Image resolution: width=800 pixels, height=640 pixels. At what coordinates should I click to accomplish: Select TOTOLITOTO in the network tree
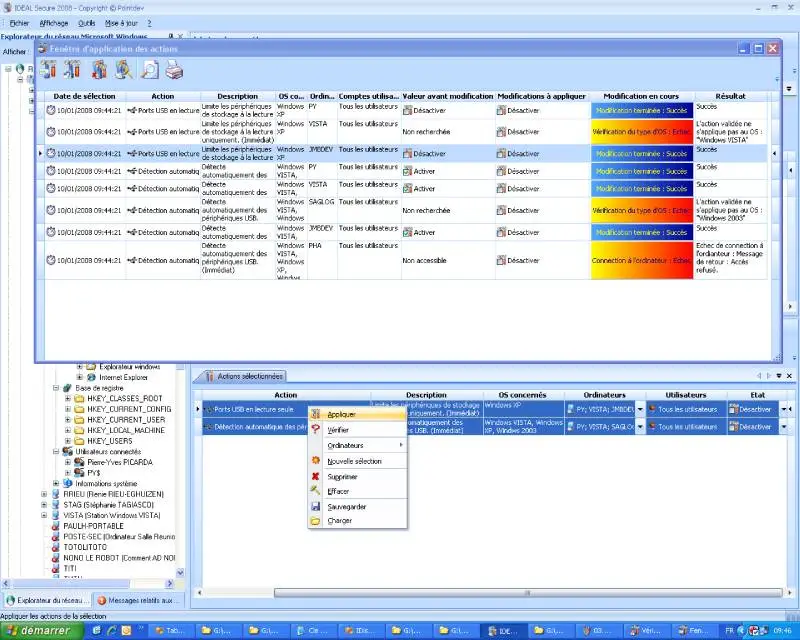85,547
